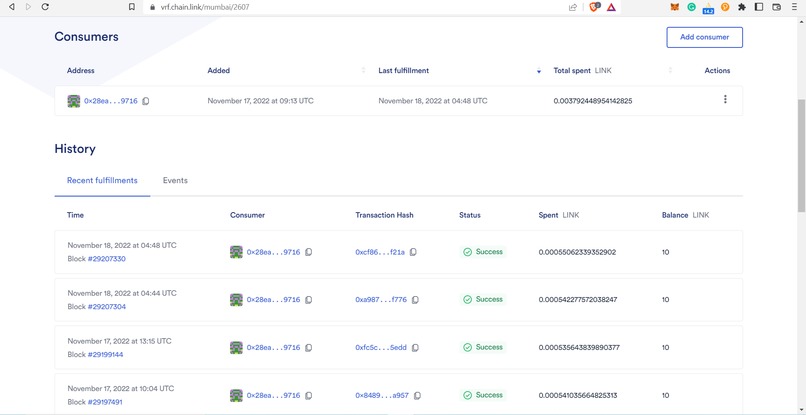Image resolution: width=806 pixels, height=415 pixels.
Task: Click the Add consumer button
Action: [704, 37]
